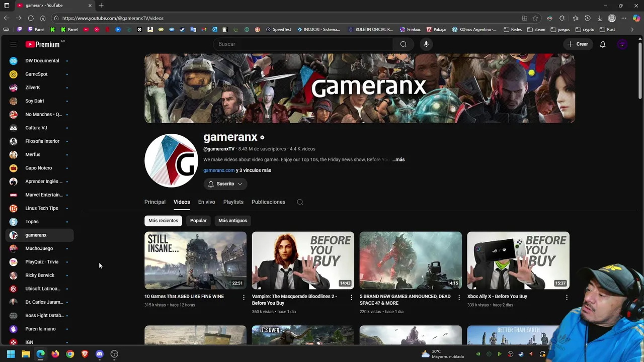Open the Vampire Bloodlines 2 video thumbnail

click(x=303, y=260)
